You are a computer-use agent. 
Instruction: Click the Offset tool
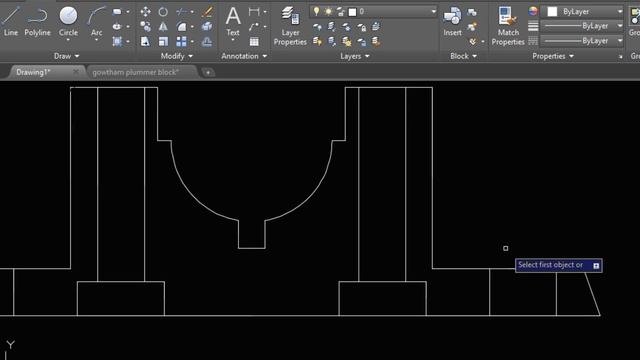(x=207, y=41)
